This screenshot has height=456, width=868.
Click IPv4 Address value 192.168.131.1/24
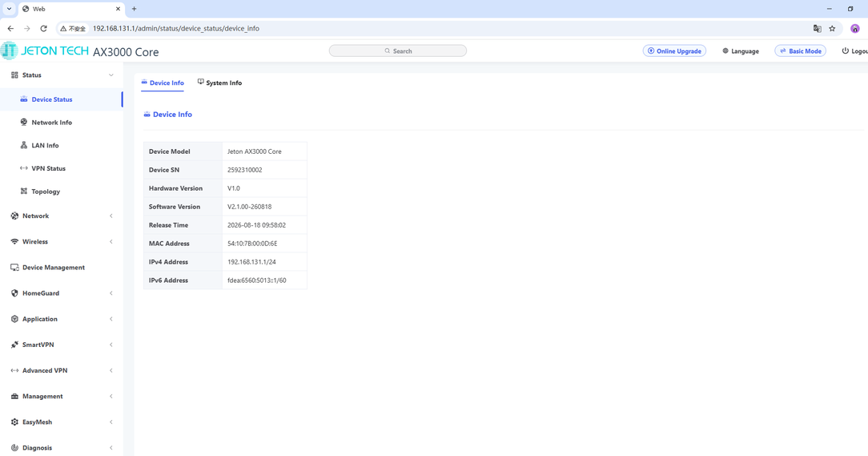pyautogui.click(x=251, y=261)
